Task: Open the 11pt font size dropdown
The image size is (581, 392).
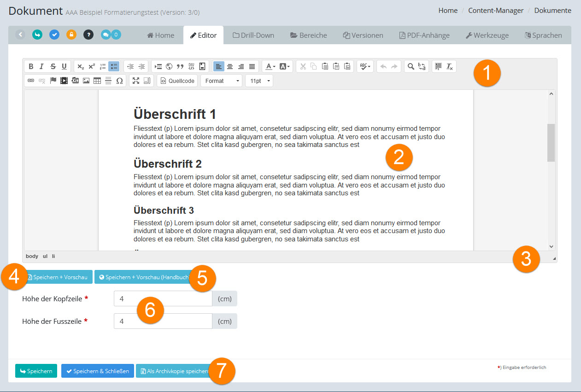Action: coord(259,81)
